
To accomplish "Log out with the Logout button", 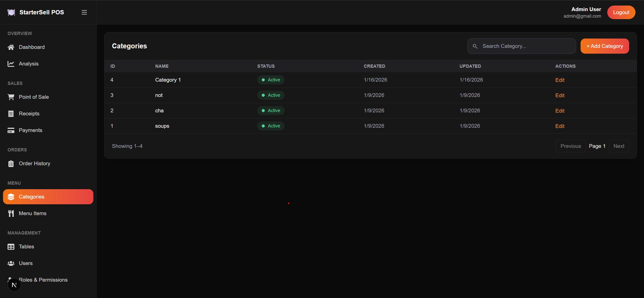I will (x=621, y=12).
